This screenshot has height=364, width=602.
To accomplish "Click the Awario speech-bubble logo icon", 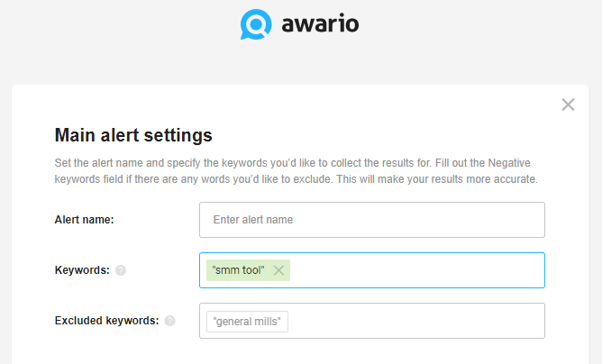I will click(x=256, y=24).
